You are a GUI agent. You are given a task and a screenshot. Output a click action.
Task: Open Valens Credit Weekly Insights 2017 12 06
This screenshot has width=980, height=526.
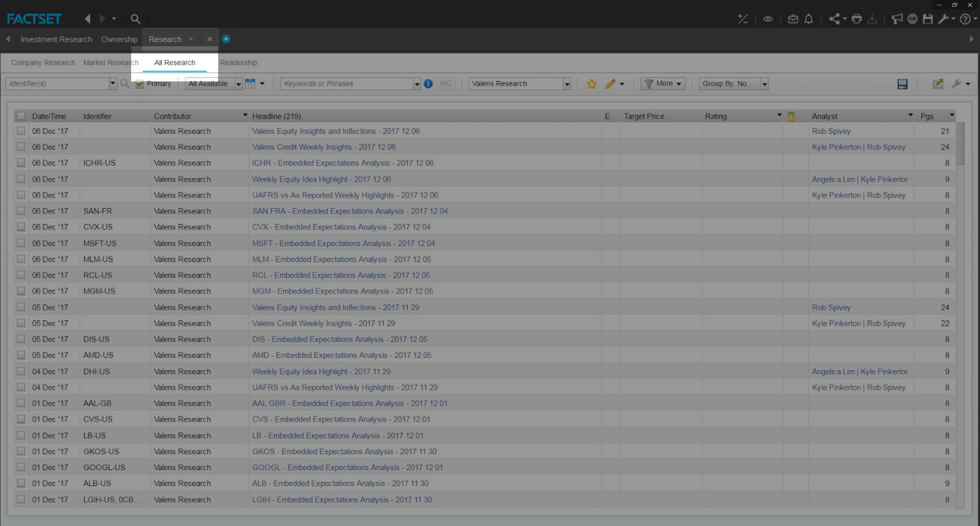pos(324,147)
